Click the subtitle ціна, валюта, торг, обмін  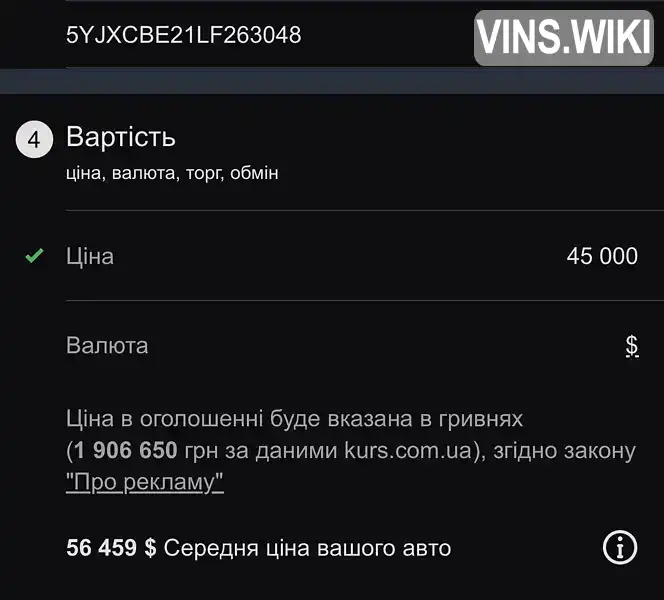point(172,173)
